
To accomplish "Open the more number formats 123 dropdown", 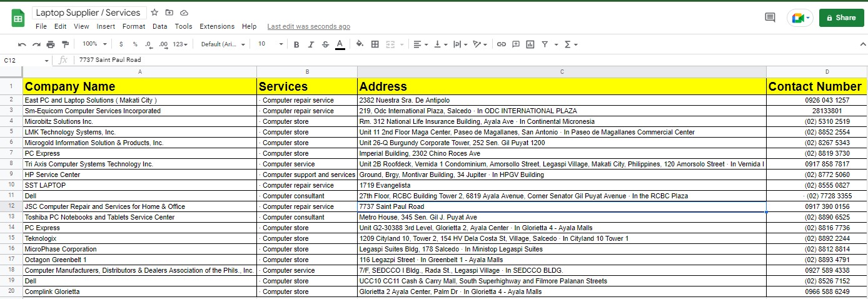I will point(181,44).
